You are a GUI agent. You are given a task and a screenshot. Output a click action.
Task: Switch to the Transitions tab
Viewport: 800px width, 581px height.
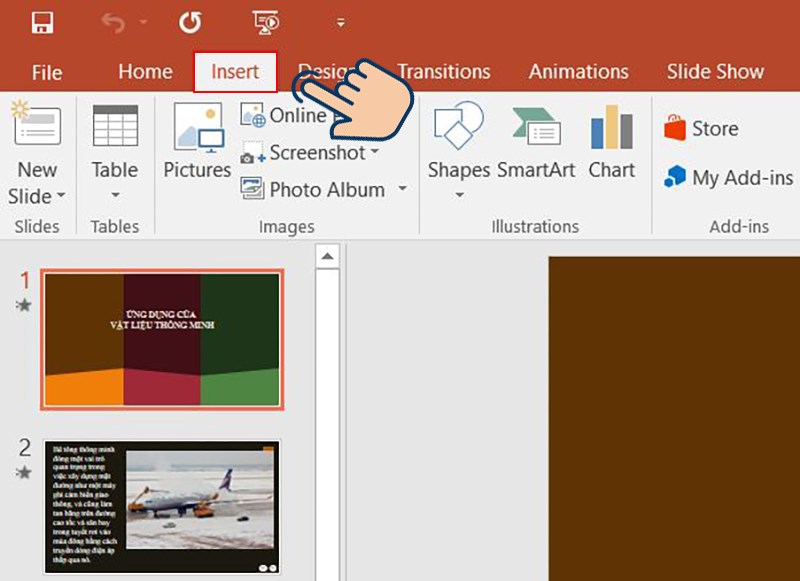(444, 71)
